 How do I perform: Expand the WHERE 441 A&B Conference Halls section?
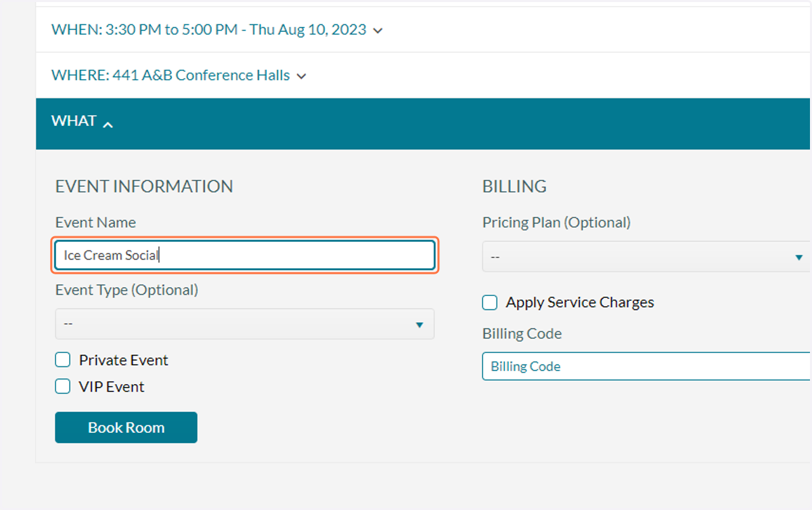[x=179, y=75]
